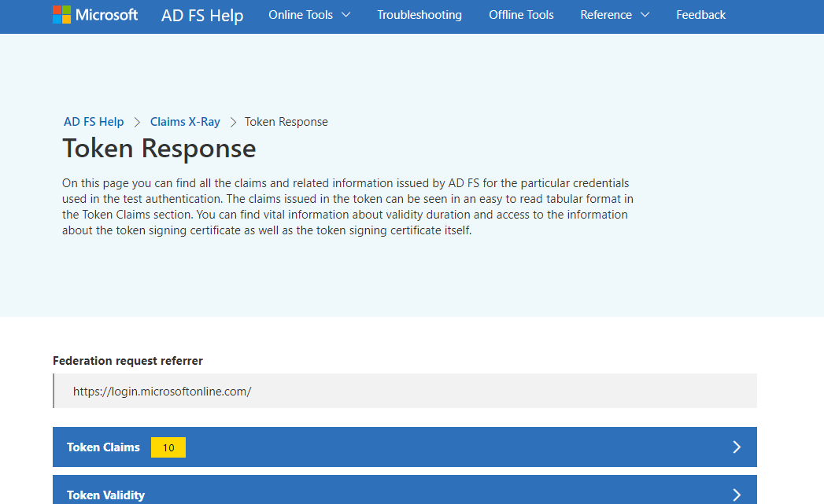Click the Token Validity right arrow icon
Screen dimensions: 824x504
pos(737,495)
